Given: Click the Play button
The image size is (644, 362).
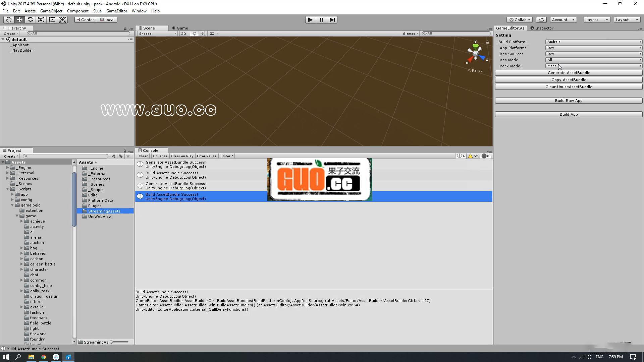Looking at the screenshot, I should coord(310,20).
